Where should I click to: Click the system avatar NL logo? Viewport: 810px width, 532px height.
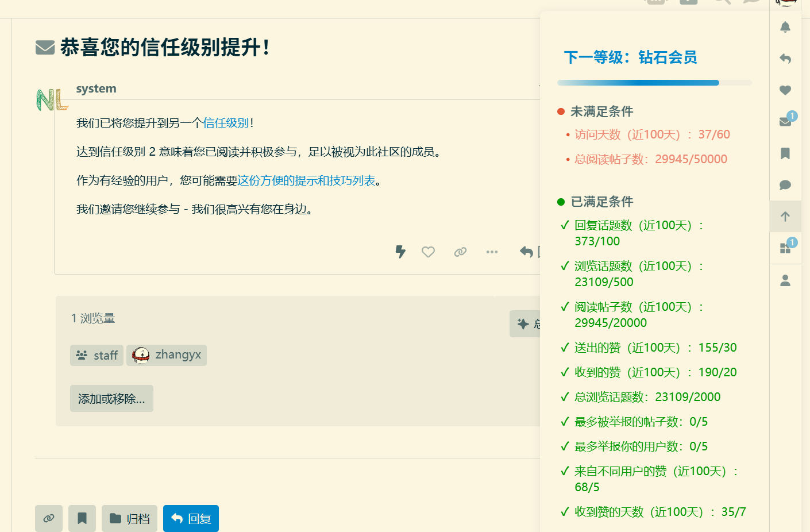click(52, 100)
